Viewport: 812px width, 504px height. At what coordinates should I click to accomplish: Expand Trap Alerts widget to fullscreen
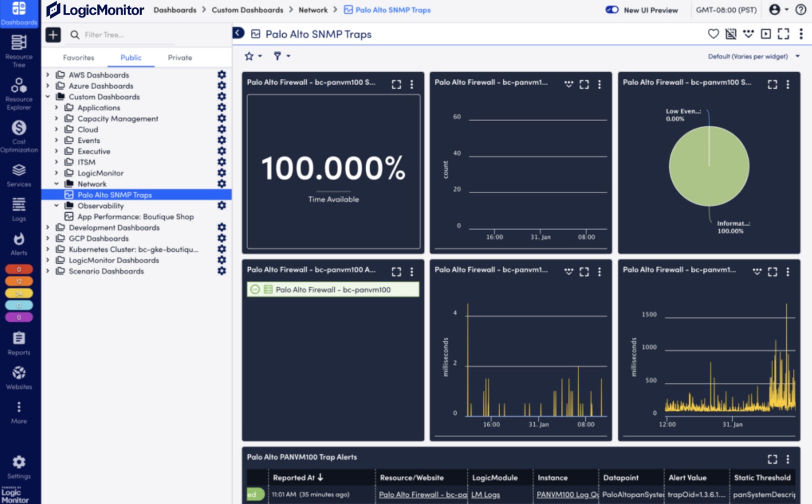772,459
